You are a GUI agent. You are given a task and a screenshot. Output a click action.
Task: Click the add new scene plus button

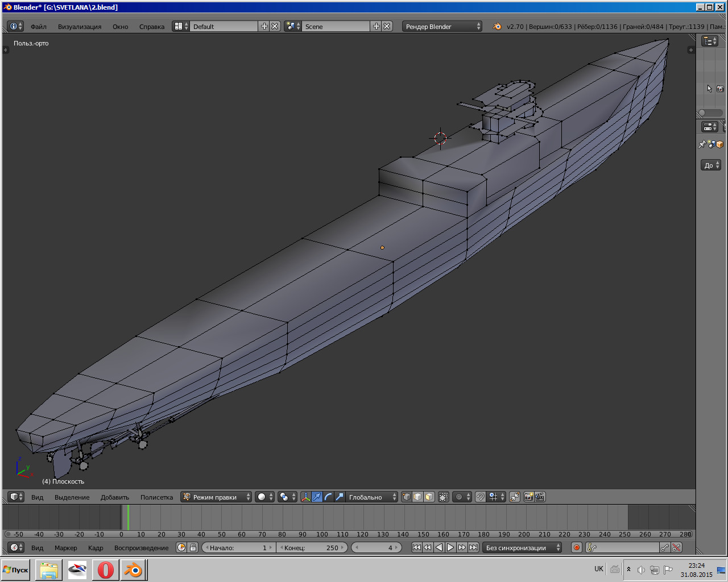click(x=376, y=26)
